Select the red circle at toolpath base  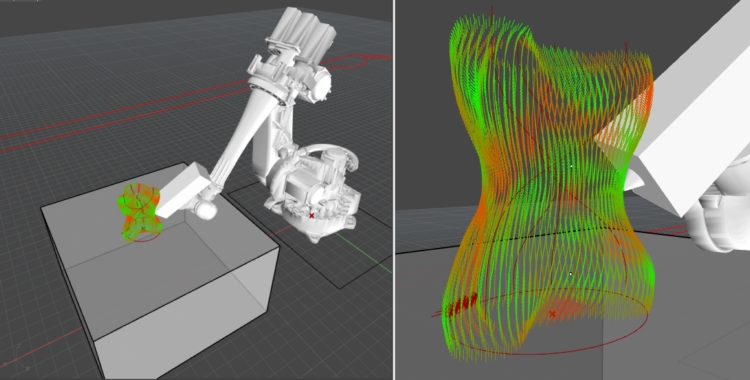(540, 322)
